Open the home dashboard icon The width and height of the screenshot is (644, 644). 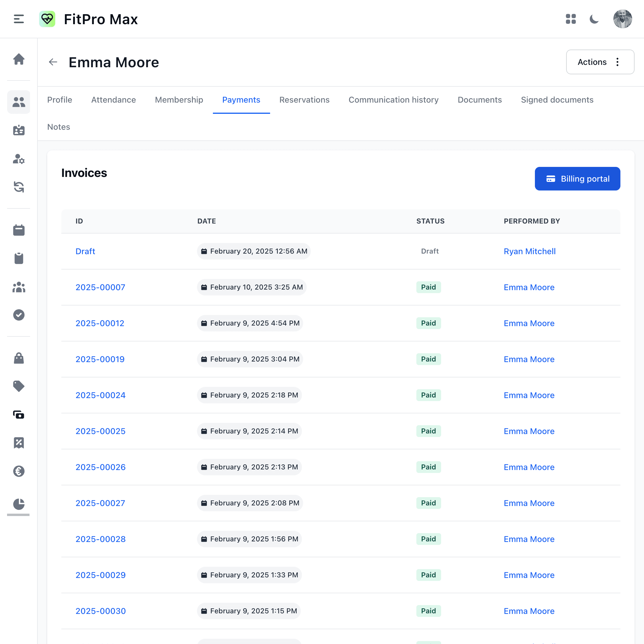19,59
